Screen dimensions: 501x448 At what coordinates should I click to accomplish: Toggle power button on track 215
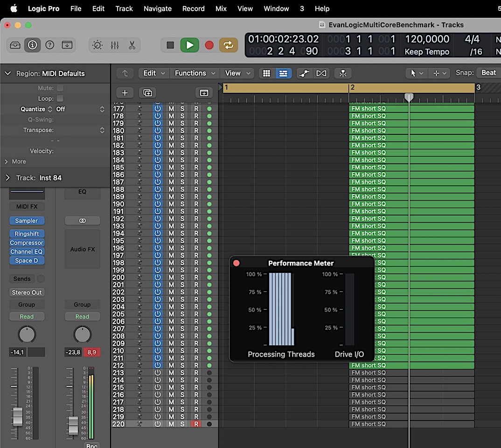coord(158,387)
